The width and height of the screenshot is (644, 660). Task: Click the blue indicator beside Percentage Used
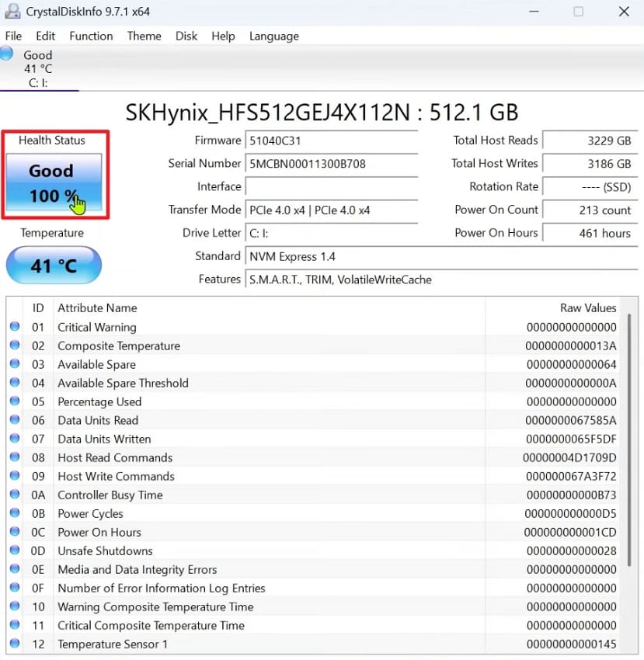(x=15, y=401)
